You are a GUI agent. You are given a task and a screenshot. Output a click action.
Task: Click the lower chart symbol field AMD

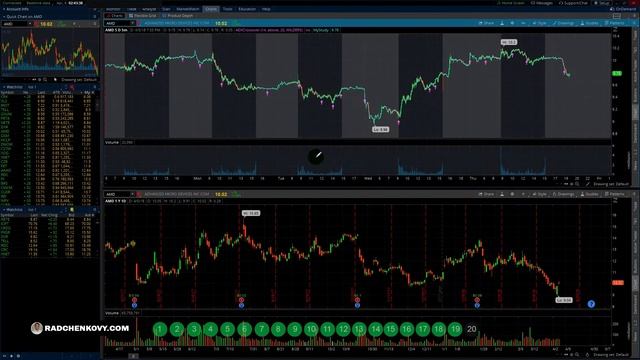point(118,194)
